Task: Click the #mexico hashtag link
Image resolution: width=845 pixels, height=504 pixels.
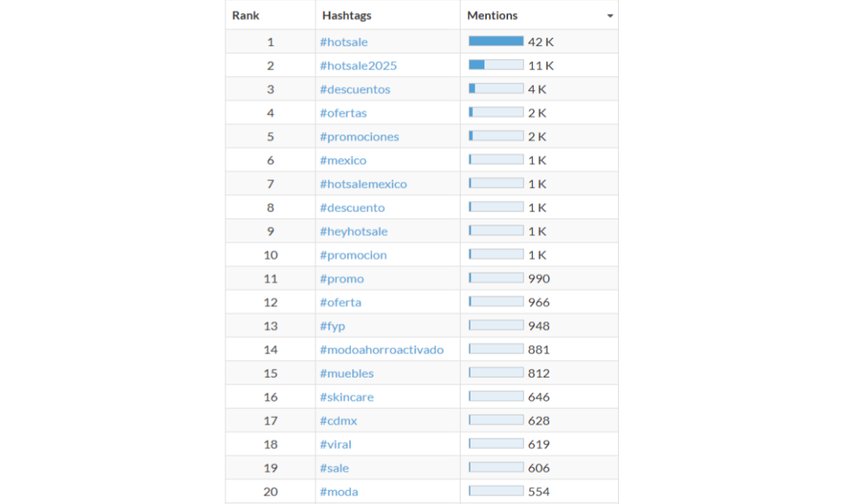Action: pos(343,161)
